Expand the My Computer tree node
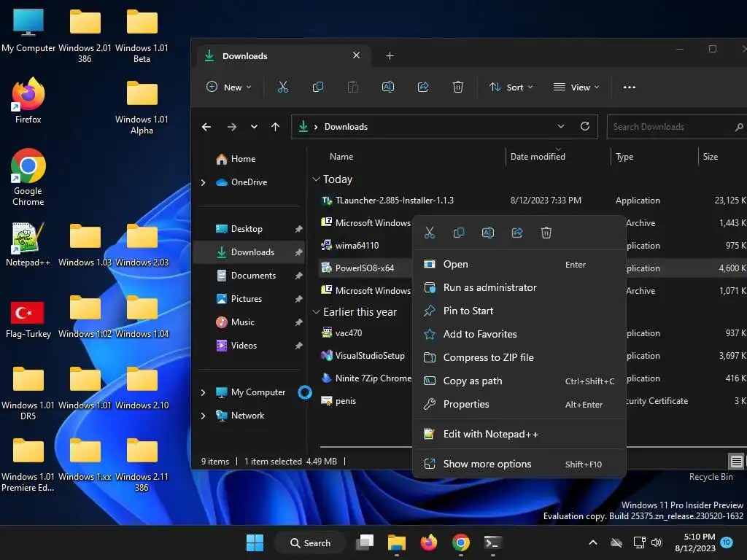This screenshot has width=747, height=560. point(204,392)
